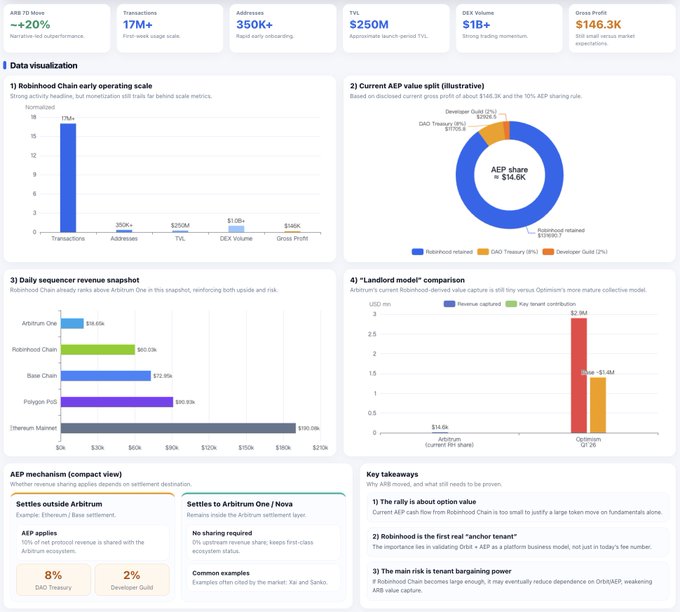Click the Settles outside Arbitrum card heading
Screen dimensions: 680x612
(x=59, y=504)
